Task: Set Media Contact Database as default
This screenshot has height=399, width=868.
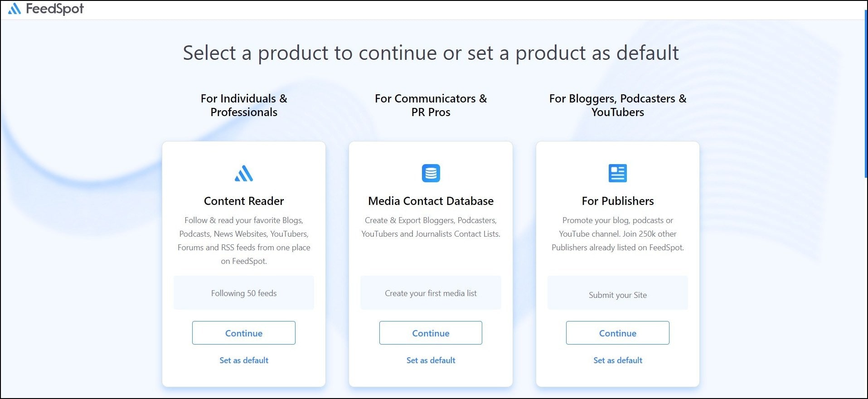Action: click(430, 360)
